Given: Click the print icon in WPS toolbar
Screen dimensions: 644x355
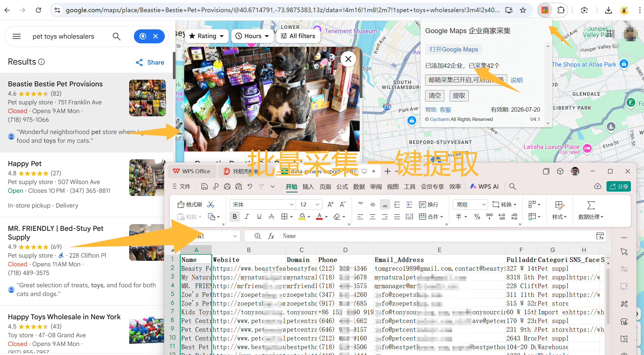Looking at the screenshot, I should click(227, 187).
